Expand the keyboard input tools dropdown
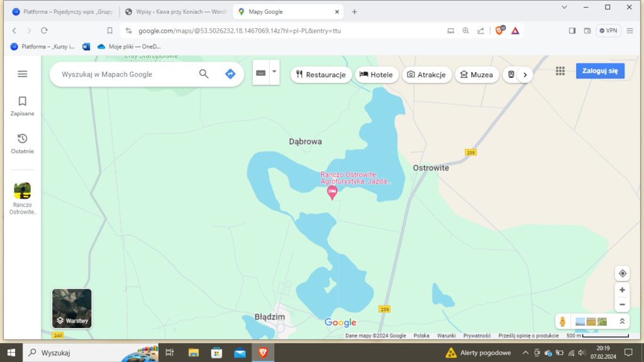 pyautogui.click(x=274, y=72)
